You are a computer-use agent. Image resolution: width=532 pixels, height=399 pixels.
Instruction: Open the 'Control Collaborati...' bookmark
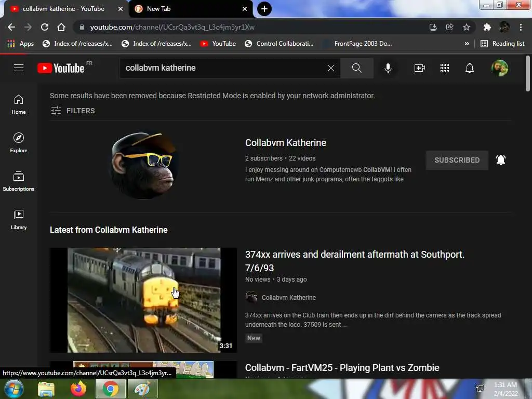tap(279, 44)
